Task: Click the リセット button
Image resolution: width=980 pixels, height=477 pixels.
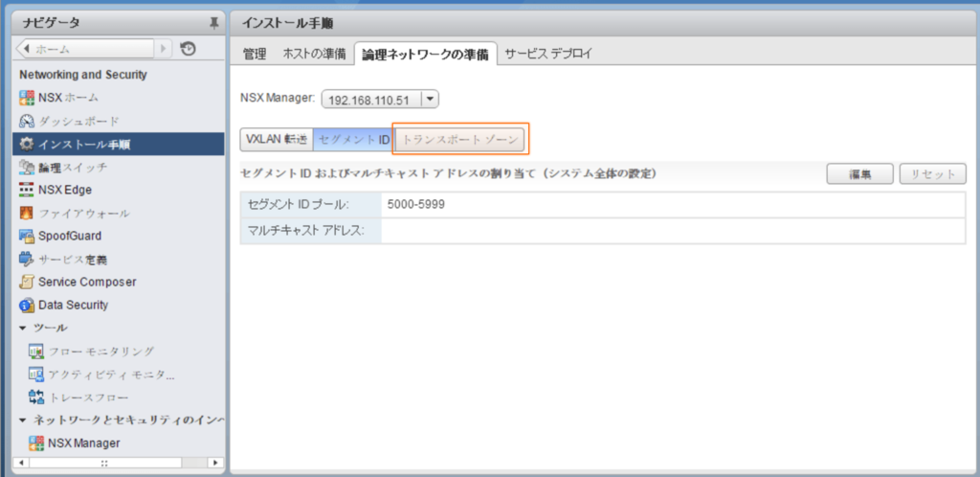Action: pyautogui.click(x=933, y=173)
